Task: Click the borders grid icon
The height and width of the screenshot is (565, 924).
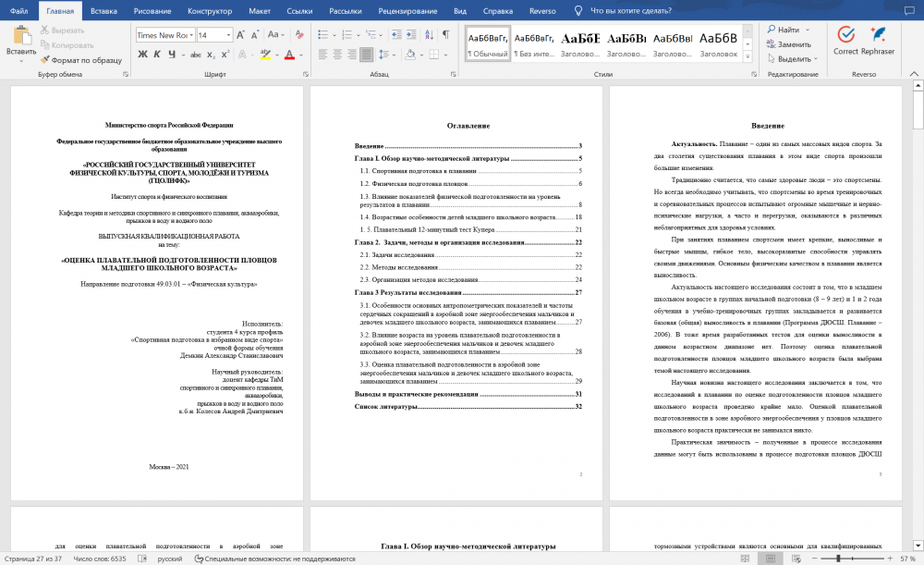Action: 434,55
